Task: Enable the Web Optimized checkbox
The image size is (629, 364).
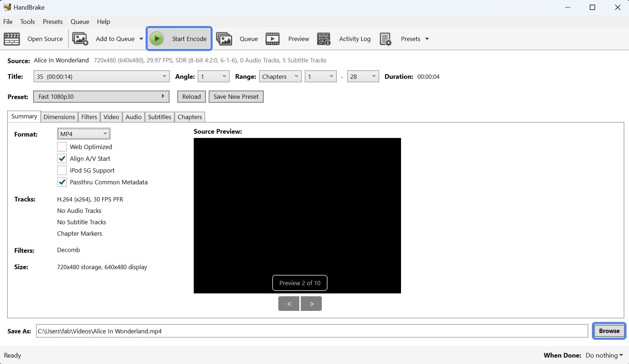Action: 62,147
